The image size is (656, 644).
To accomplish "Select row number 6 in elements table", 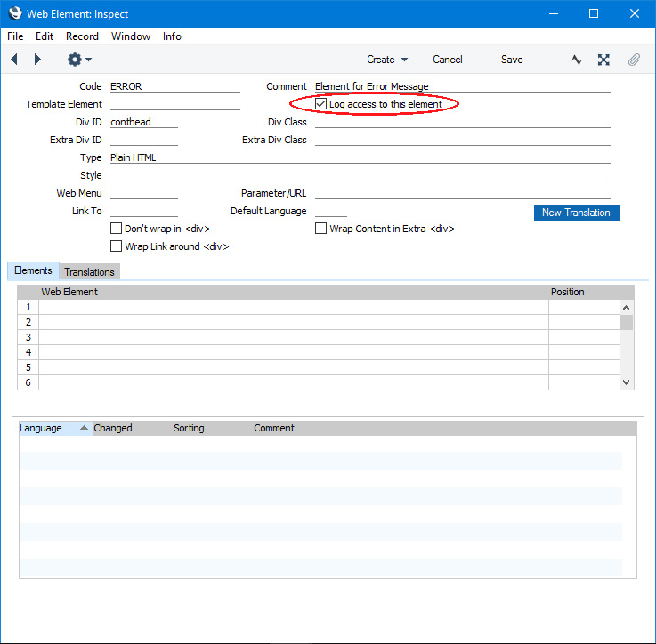I will coord(28,382).
